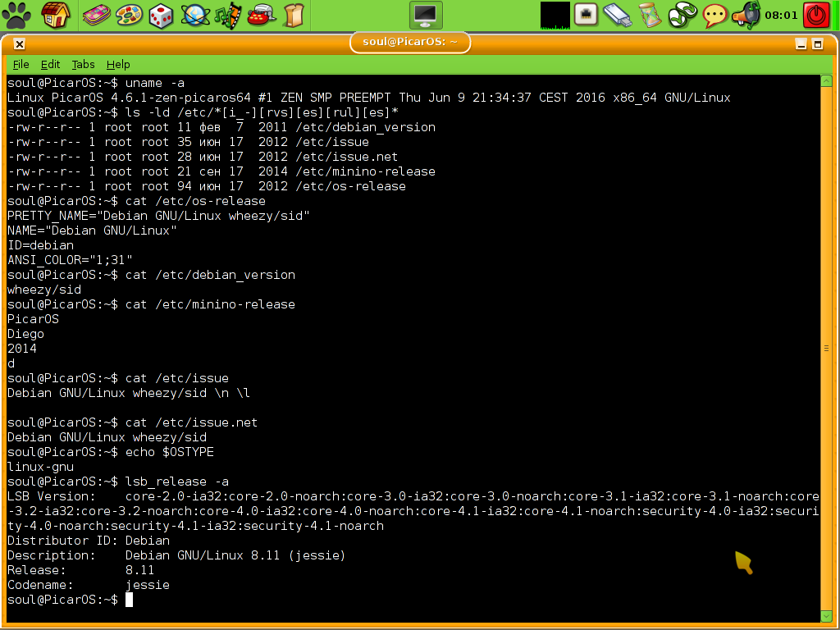This screenshot has width=840, height=630.
Task: Open the music and film multimedia launcher
Action: click(x=228, y=16)
